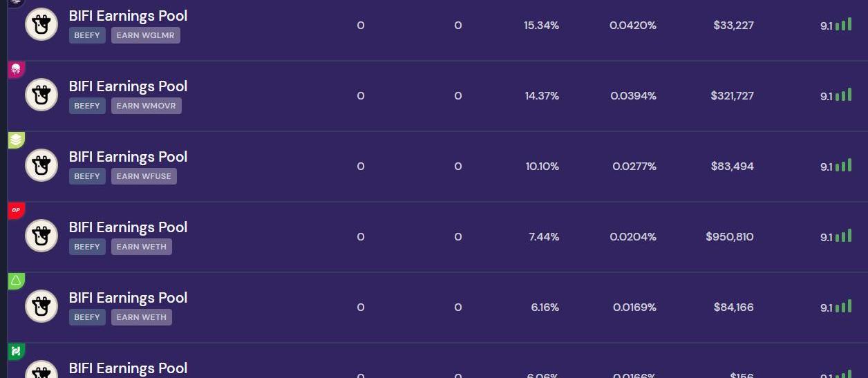Image resolution: width=868 pixels, height=378 pixels.
Task: Click the BIFI cow logo in the WFUSE row
Action: click(x=41, y=166)
